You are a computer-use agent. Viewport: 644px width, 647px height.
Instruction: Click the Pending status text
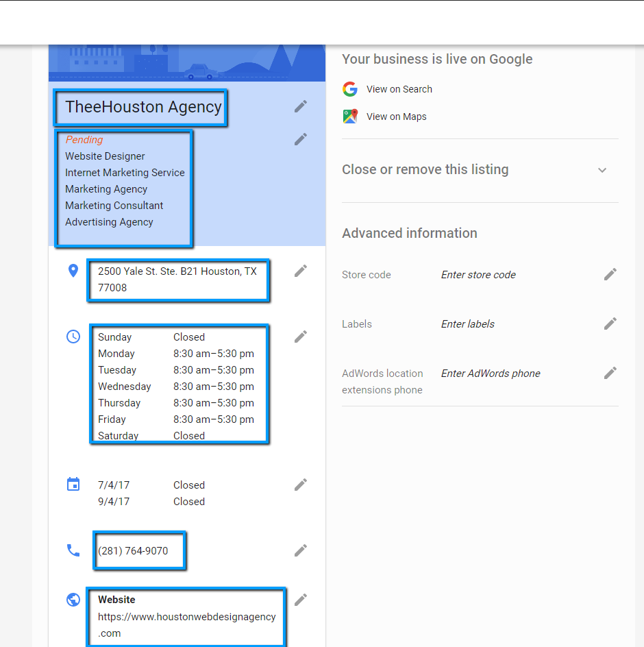tap(84, 139)
